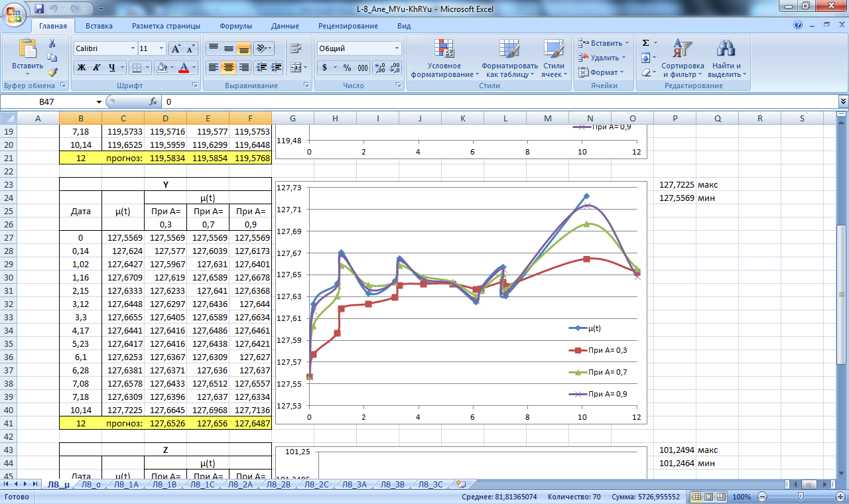Select column header H
The height and width of the screenshot is (504, 849).
point(335,118)
